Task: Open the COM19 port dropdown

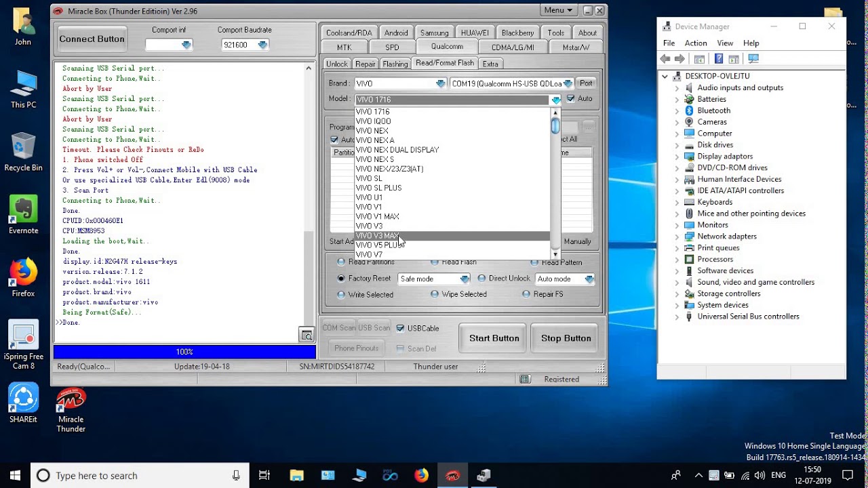Action: (x=512, y=83)
